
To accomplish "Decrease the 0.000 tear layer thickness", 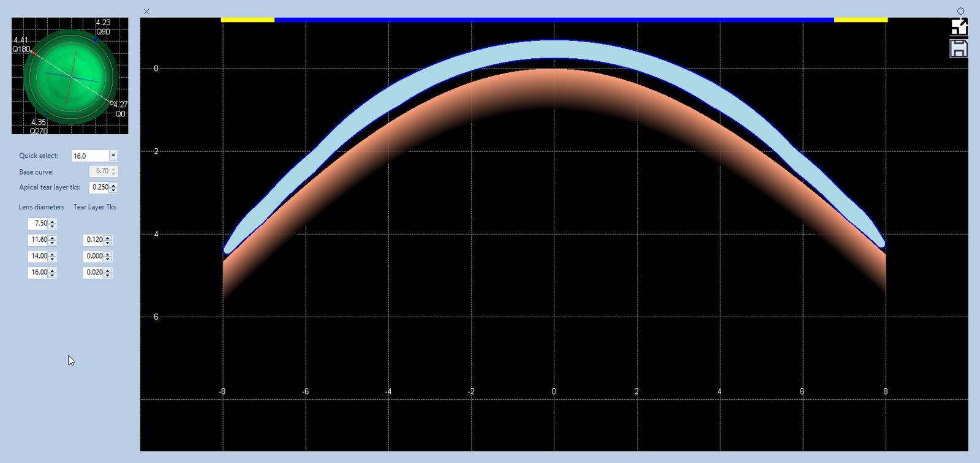I will pyautogui.click(x=108, y=259).
